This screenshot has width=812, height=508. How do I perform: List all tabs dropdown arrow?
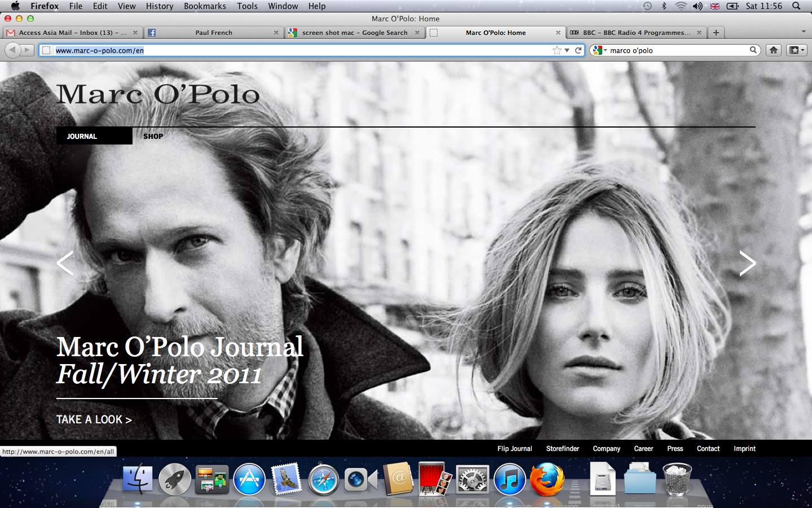click(x=804, y=32)
